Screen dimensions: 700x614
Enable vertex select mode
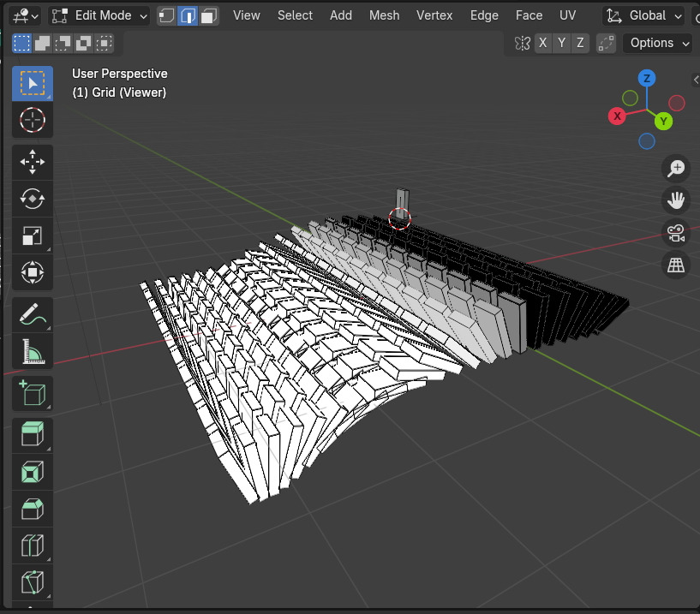166,16
